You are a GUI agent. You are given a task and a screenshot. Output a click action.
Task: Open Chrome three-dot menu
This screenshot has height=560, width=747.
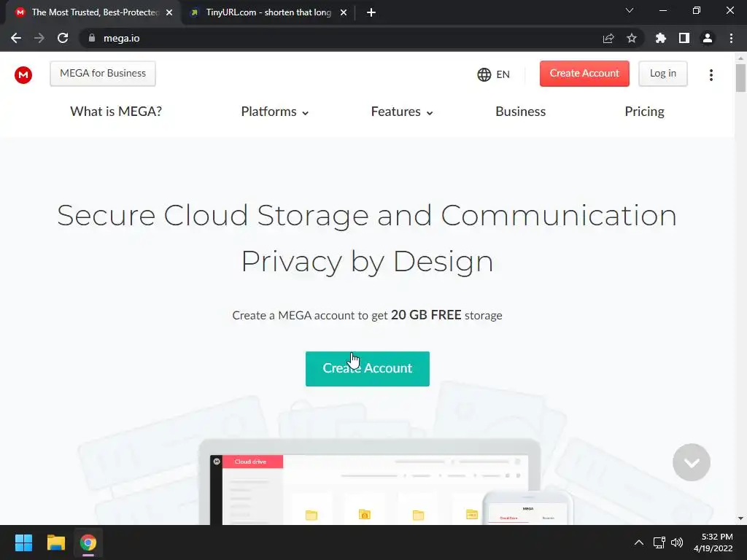(x=731, y=38)
